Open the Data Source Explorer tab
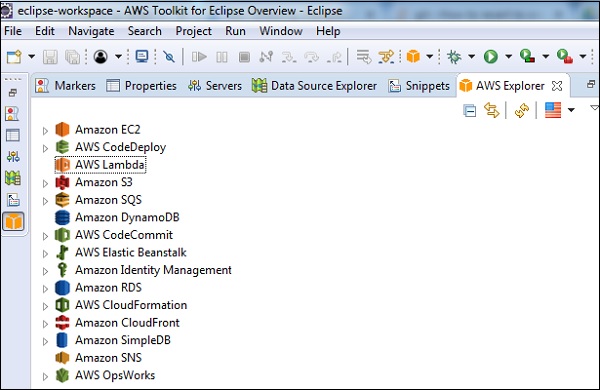This screenshot has height=390, width=600. point(314,86)
